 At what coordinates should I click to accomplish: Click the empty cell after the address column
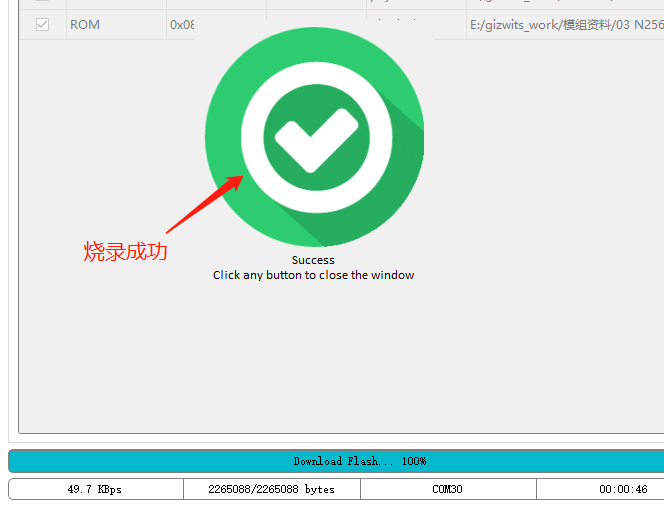coord(230,24)
